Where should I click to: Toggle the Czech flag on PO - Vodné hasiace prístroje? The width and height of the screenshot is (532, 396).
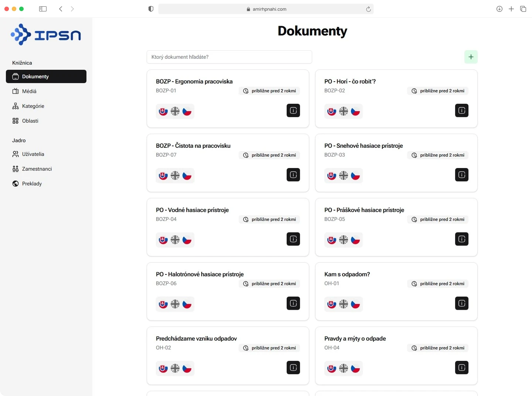187,240
